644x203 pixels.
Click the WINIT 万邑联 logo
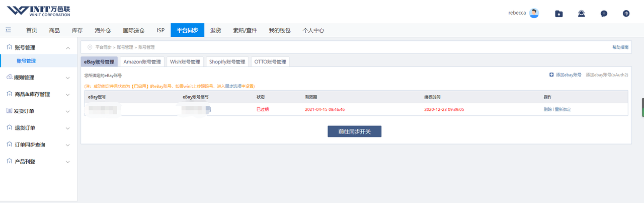[x=39, y=11]
